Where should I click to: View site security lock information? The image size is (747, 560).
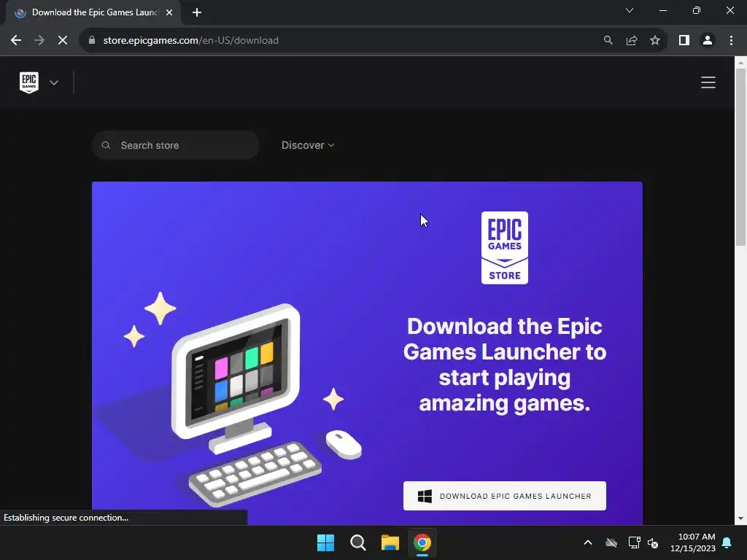pyautogui.click(x=92, y=41)
